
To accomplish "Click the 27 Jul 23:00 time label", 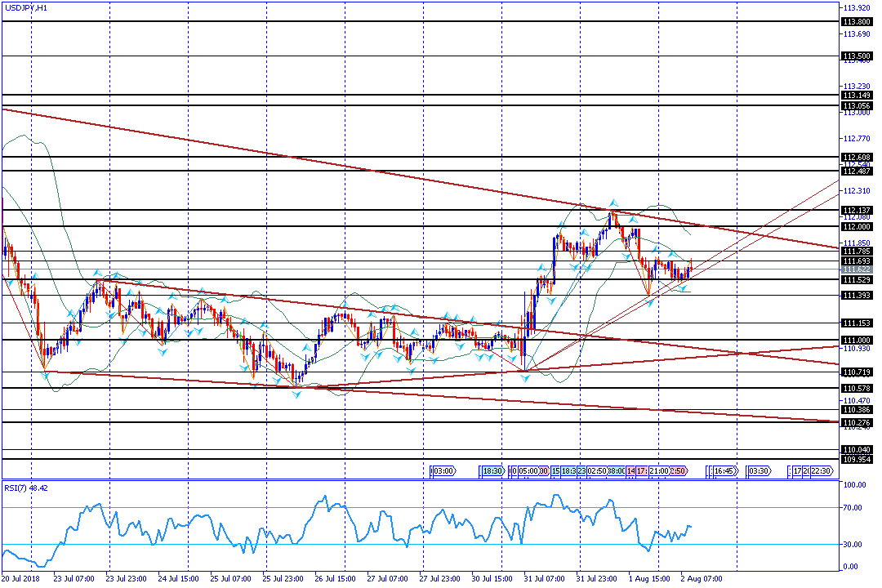I will [440, 578].
